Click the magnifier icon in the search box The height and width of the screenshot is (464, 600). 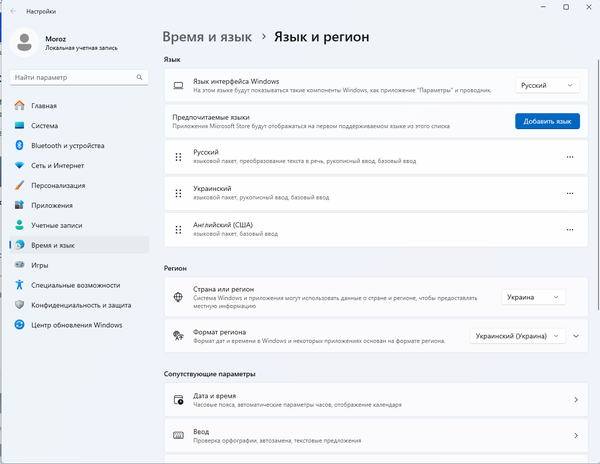pos(139,77)
